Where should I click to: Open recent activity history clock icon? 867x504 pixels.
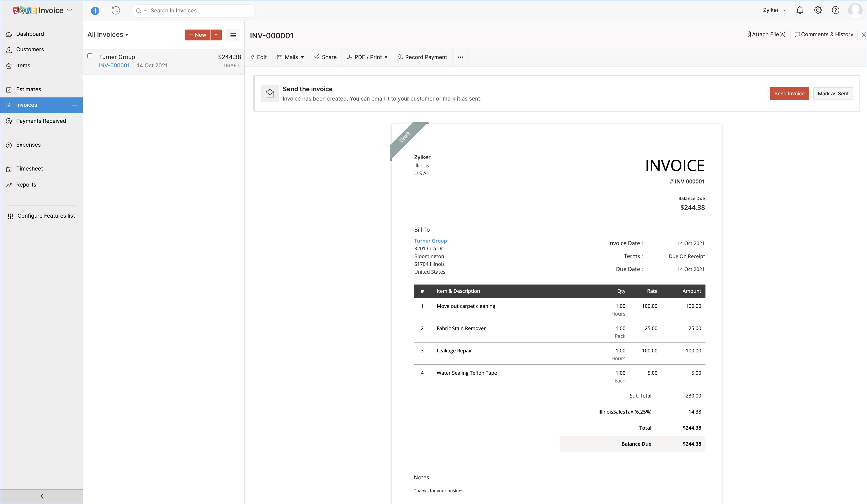(x=116, y=11)
